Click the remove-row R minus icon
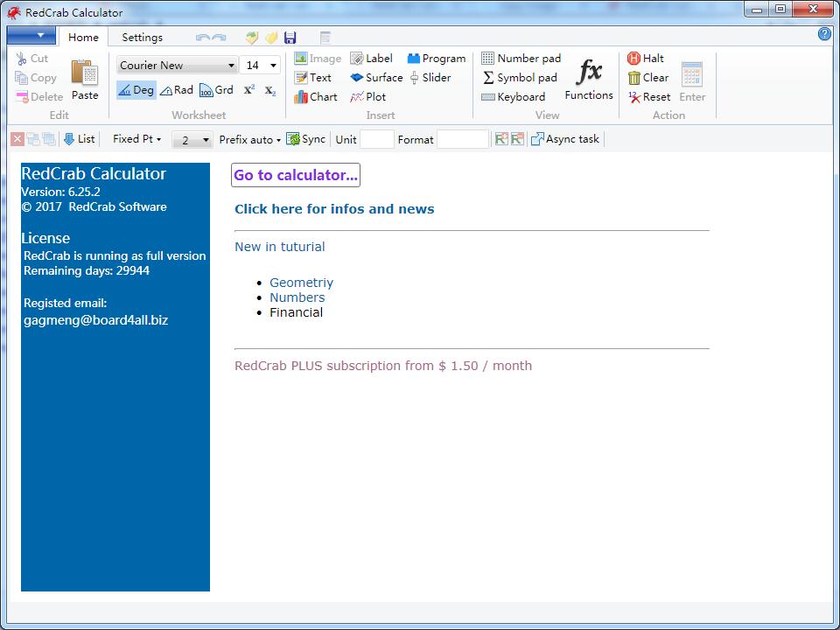Image resolution: width=840 pixels, height=630 pixels. [x=517, y=139]
